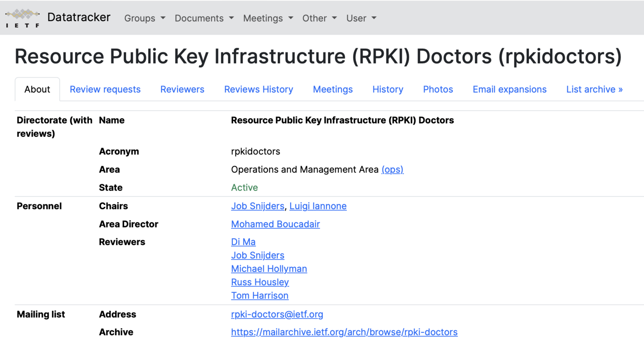The width and height of the screenshot is (644, 346).
Task: Open chair Job Snijders' profile link
Action: pos(258,206)
